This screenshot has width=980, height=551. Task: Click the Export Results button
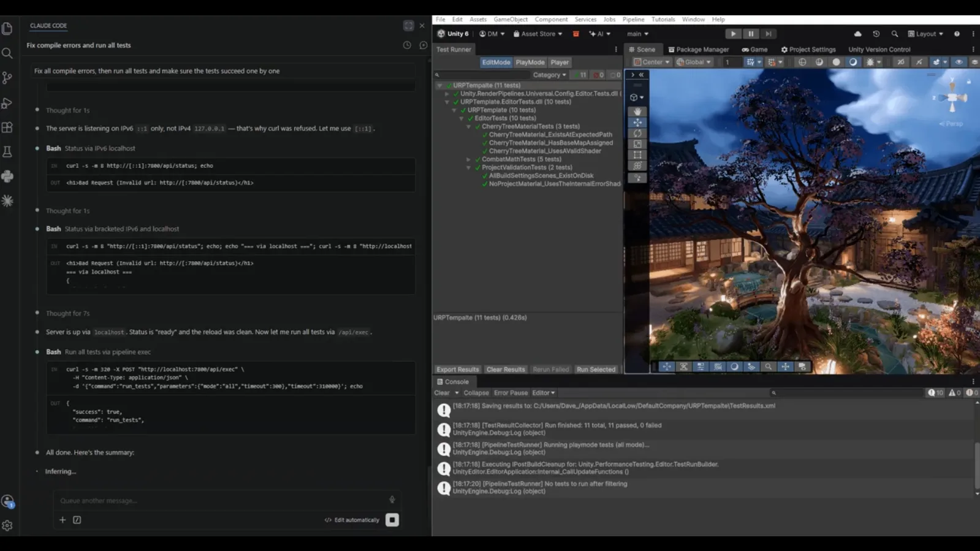click(x=457, y=370)
